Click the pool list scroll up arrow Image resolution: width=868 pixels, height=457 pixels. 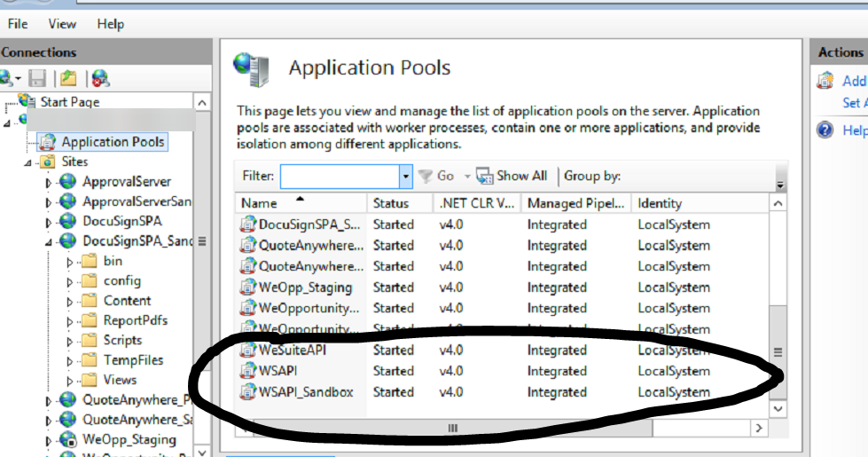tap(778, 203)
